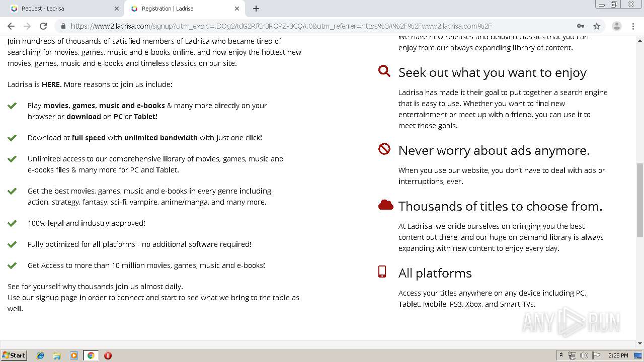Click the text 100% legal and industry approved!
The width and height of the screenshot is (644, 362).
pos(87,223)
